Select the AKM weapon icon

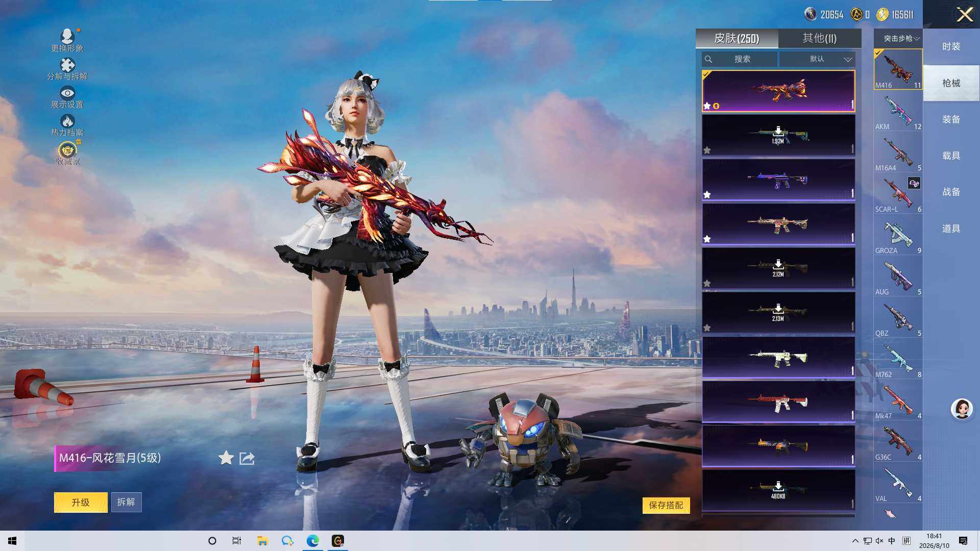coord(898,111)
